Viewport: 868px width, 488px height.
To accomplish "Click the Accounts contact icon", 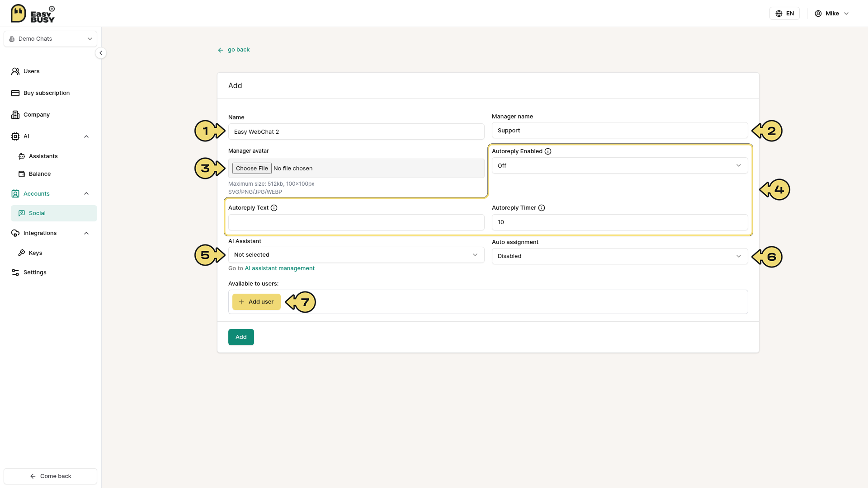I will tap(15, 194).
